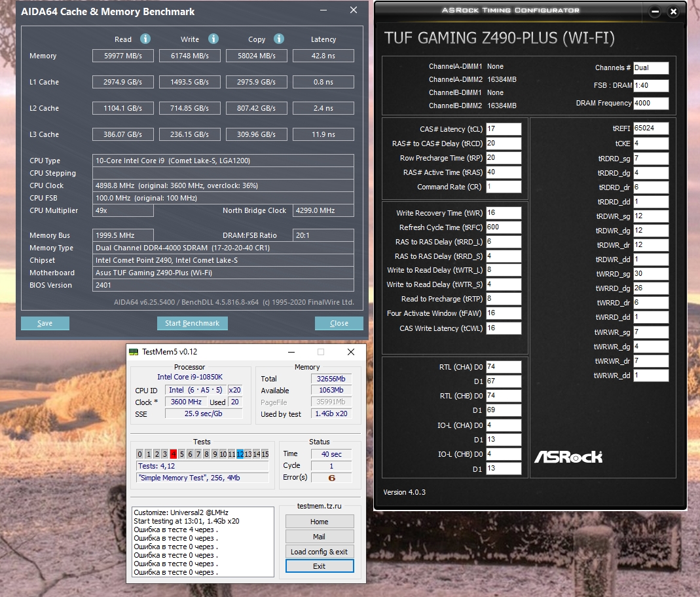
Task: Click the Row Precharge Time (tRP) field
Action: pos(504,158)
